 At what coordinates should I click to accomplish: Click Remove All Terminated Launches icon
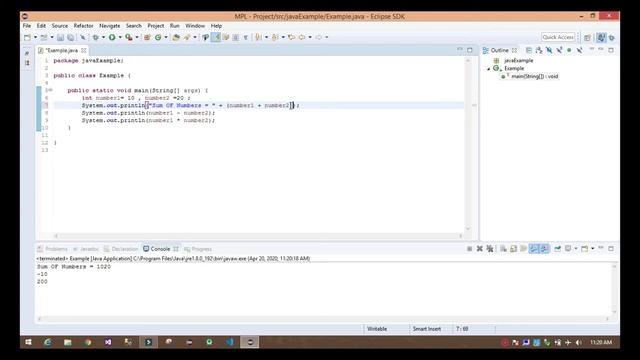coord(490,249)
